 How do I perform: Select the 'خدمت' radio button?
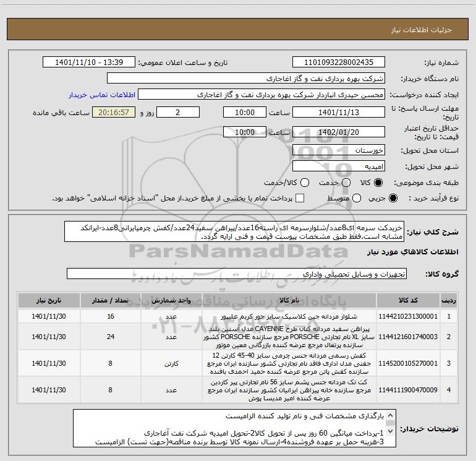click(346, 183)
